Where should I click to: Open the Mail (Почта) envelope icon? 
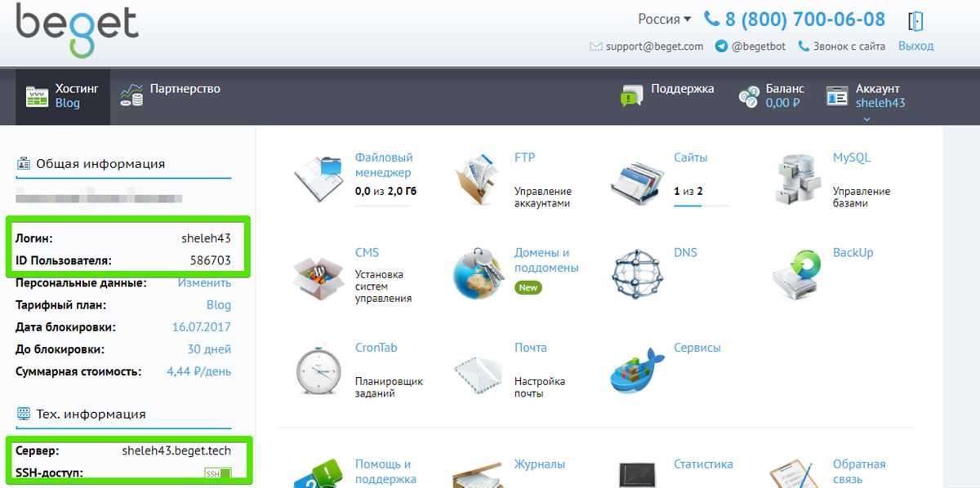(x=479, y=374)
